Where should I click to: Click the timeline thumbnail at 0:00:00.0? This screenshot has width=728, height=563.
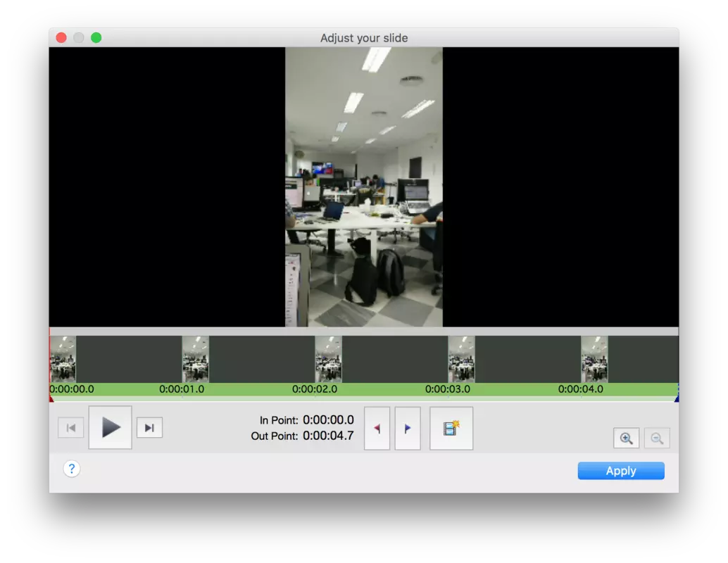pyautogui.click(x=63, y=359)
